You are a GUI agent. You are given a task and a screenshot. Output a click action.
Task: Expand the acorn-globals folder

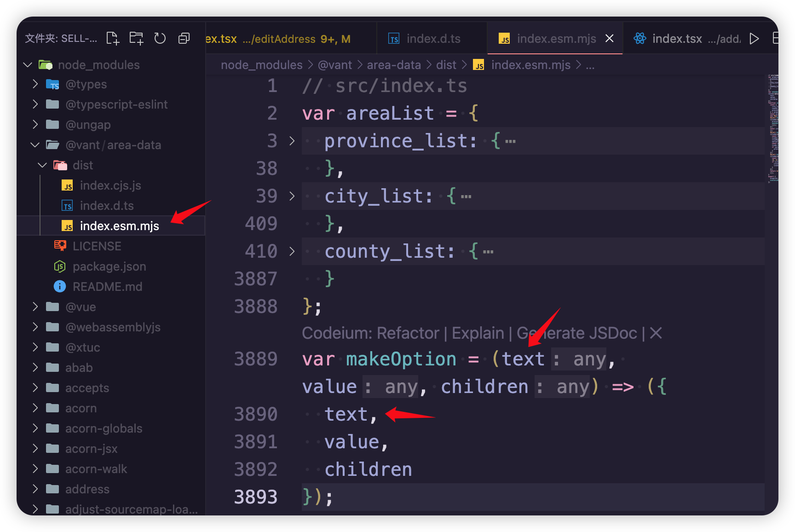(35, 428)
